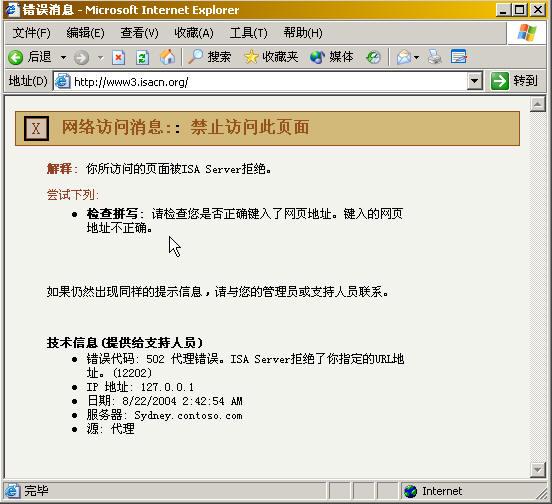Click the date '8/22/2004 2:42:54 AM' line
Screen dimensions: 552x504
click(x=164, y=401)
